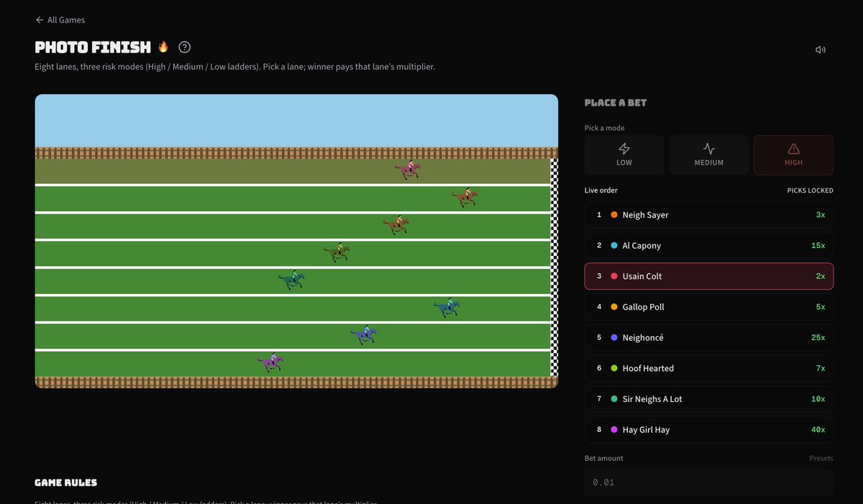This screenshot has width=863, height=504.
Task: Click the purple dot beside Neighoncé
Action: (614, 338)
